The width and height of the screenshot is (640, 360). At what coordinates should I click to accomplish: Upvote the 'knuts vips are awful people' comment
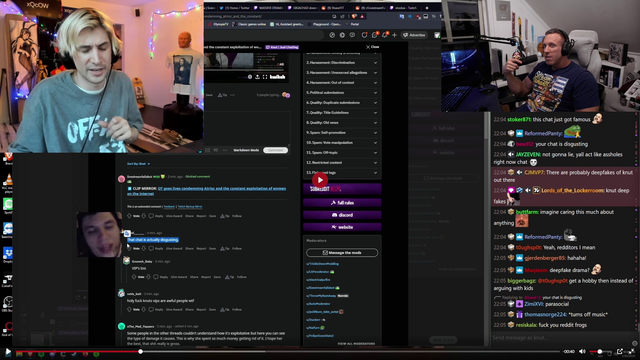(129, 309)
